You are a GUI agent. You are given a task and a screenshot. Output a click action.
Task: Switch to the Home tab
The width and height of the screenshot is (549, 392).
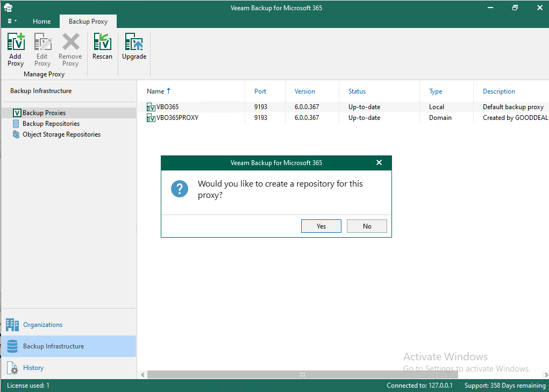[x=41, y=22]
